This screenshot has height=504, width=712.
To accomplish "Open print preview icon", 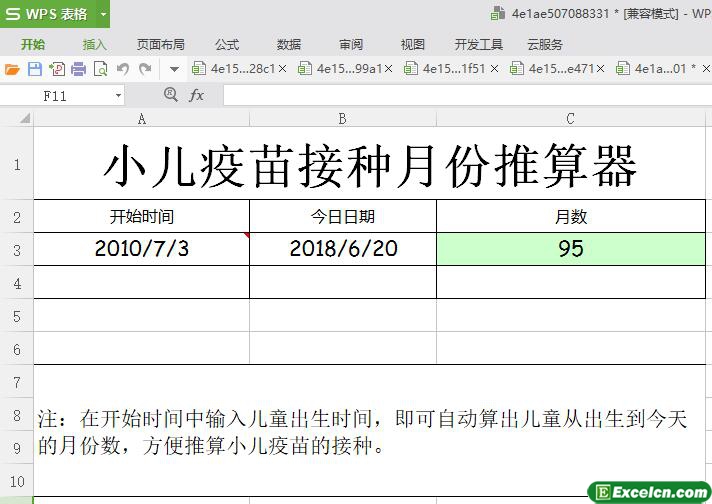I will tap(100, 69).
